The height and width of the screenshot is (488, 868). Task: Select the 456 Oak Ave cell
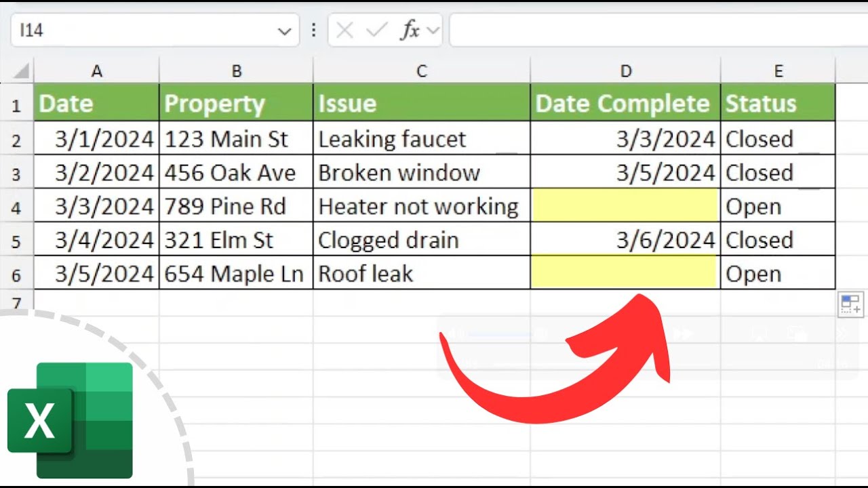pyautogui.click(x=236, y=173)
